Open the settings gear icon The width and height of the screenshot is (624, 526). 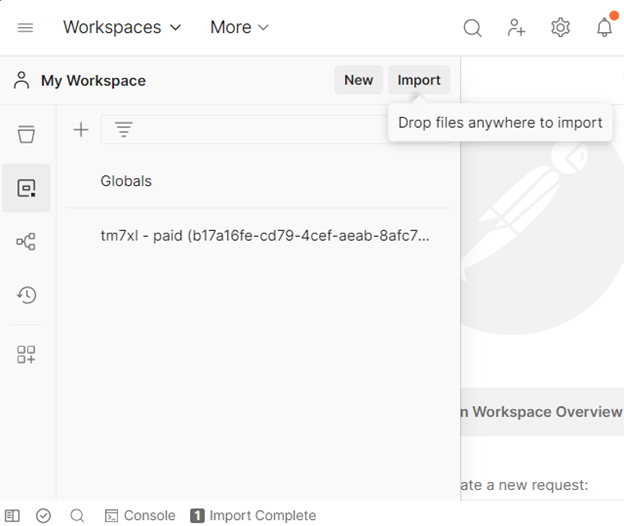click(x=560, y=28)
